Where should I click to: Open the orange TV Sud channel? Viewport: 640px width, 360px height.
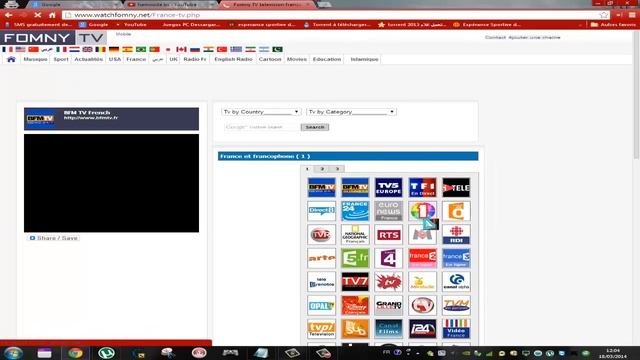[355, 329]
